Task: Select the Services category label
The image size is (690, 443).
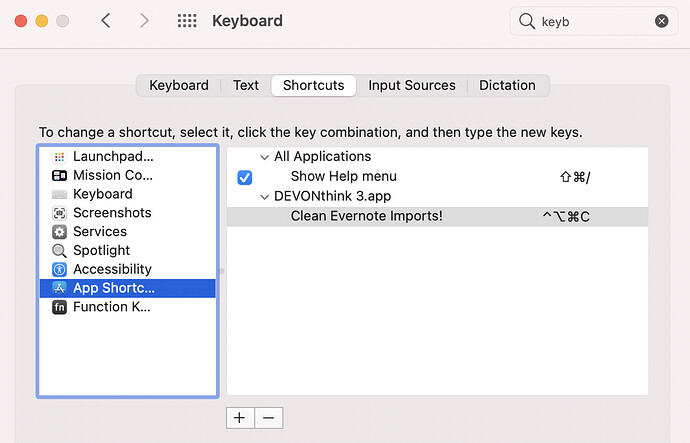Action: coord(100,232)
